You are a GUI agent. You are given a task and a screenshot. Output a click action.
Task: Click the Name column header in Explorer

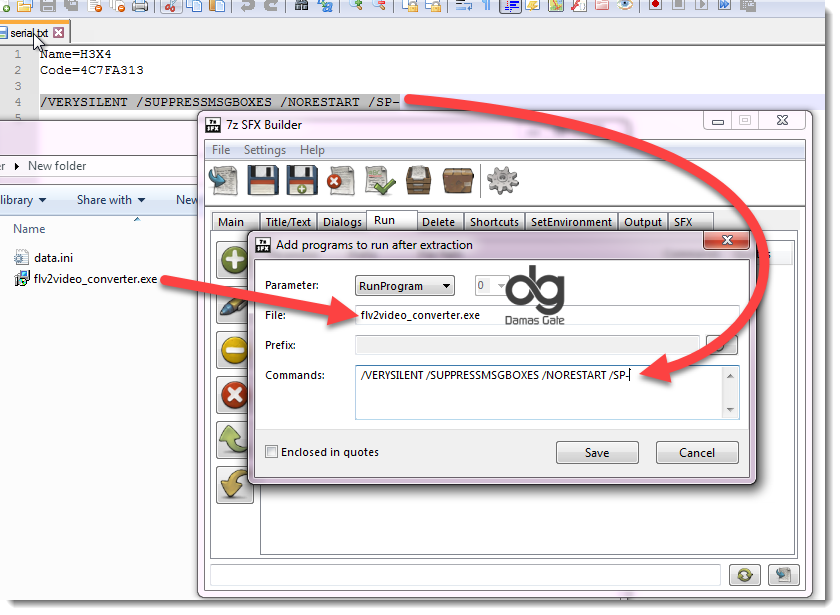pyautogui.click(x=29, y=229)
